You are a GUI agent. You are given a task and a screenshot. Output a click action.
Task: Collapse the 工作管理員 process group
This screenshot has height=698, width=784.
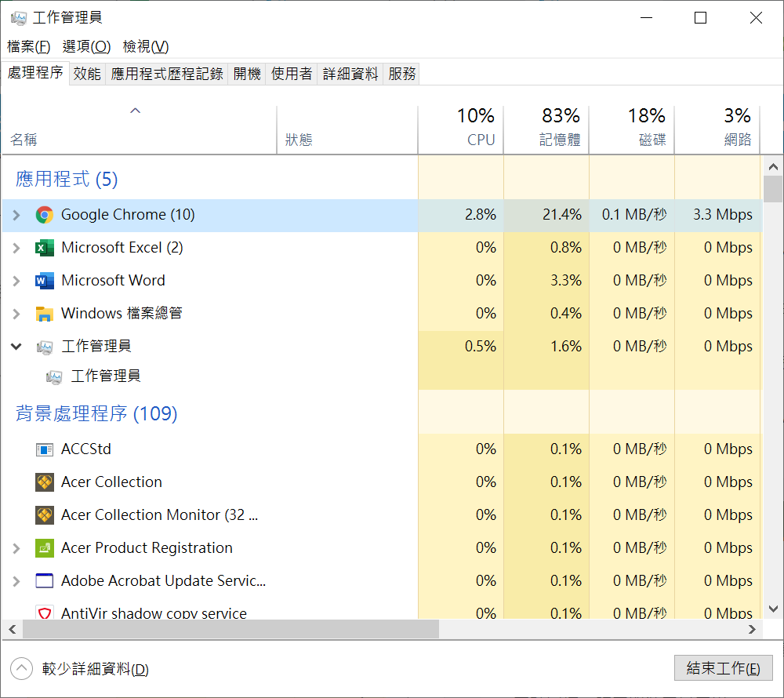16,346
